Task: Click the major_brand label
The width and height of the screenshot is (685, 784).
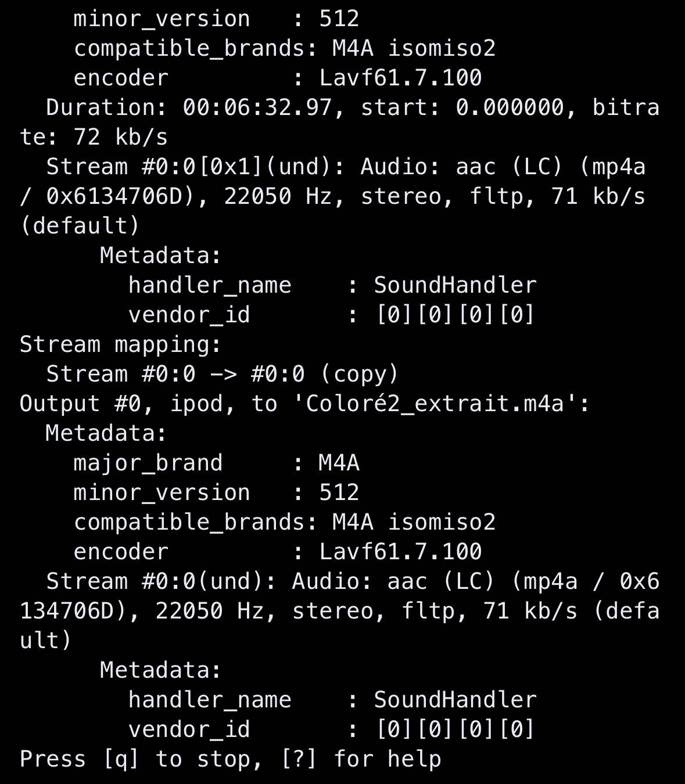Action: [x=148, y=463]
